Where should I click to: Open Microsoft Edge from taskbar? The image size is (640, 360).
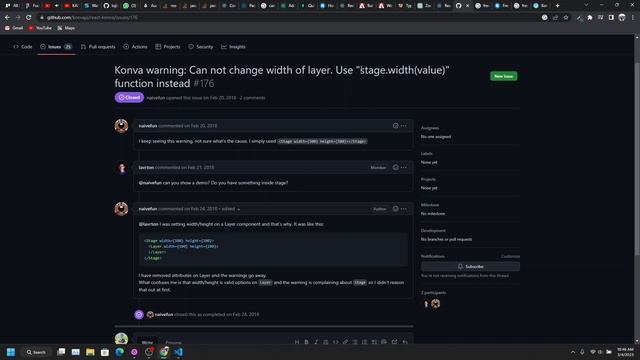pyautogui.click(x=120, y=352)
